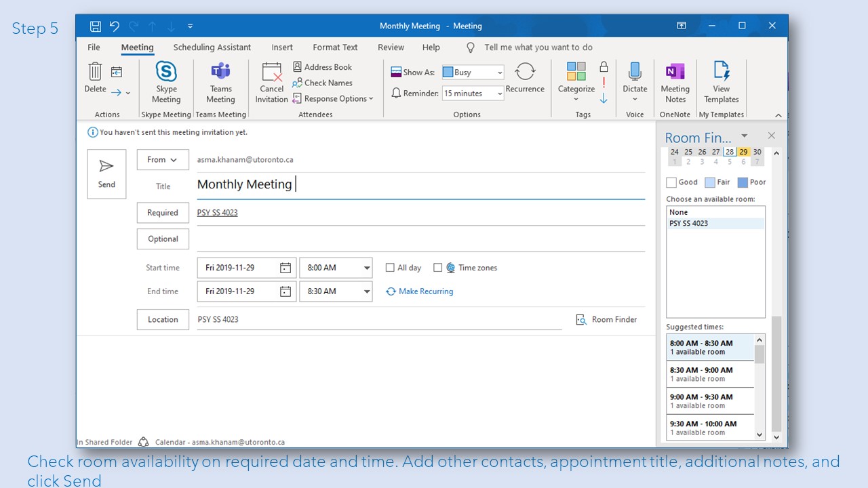Click the Tell me what you want to do box
868x488 pixels.
pyautogui.click(x=538, y=47)
